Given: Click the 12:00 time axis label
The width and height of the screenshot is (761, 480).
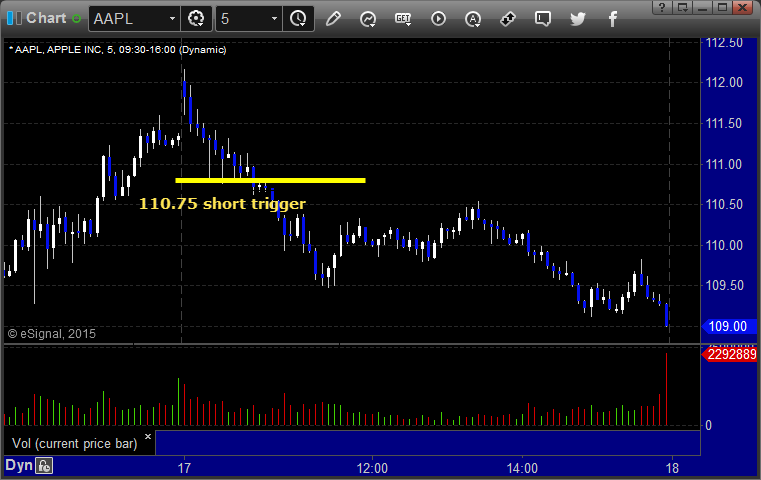Looking at the screenshot, I should [372, 468].
